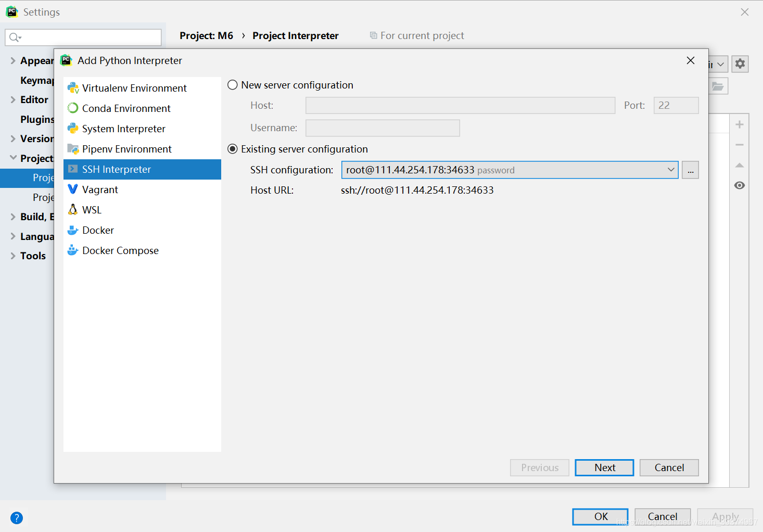
Task: Toggle show early releases eye icon
Action: click(x=740, y=185)
